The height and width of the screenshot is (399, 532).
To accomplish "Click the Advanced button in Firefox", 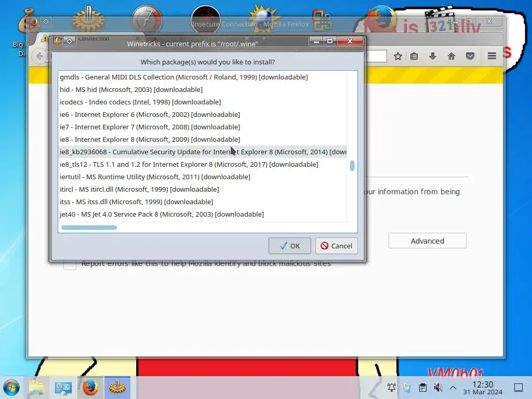I will [427, 241].
